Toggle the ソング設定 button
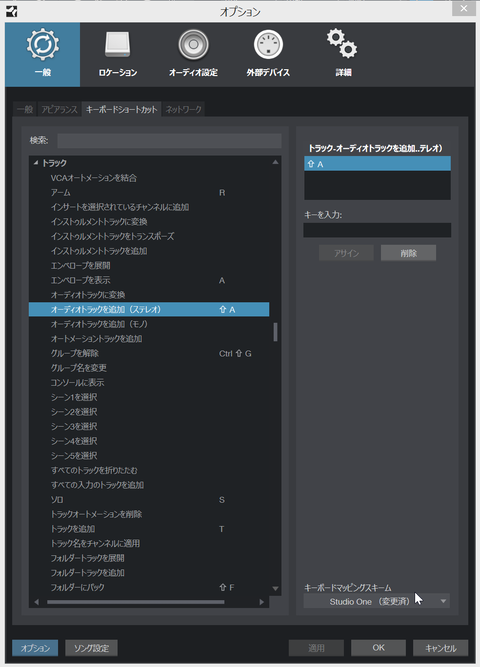 pos(91,648)
